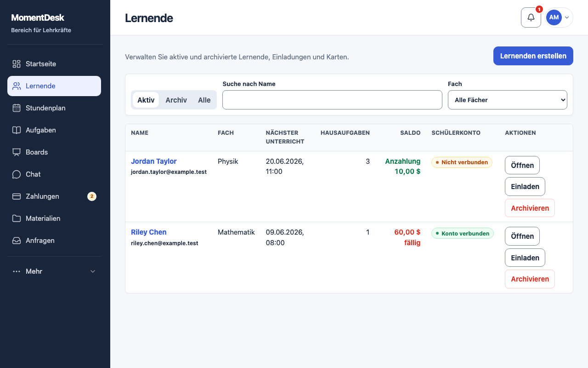Click the MomentDesk logo text
The width and height of the screenshot is (588, 368).
(x=38, y=18)
